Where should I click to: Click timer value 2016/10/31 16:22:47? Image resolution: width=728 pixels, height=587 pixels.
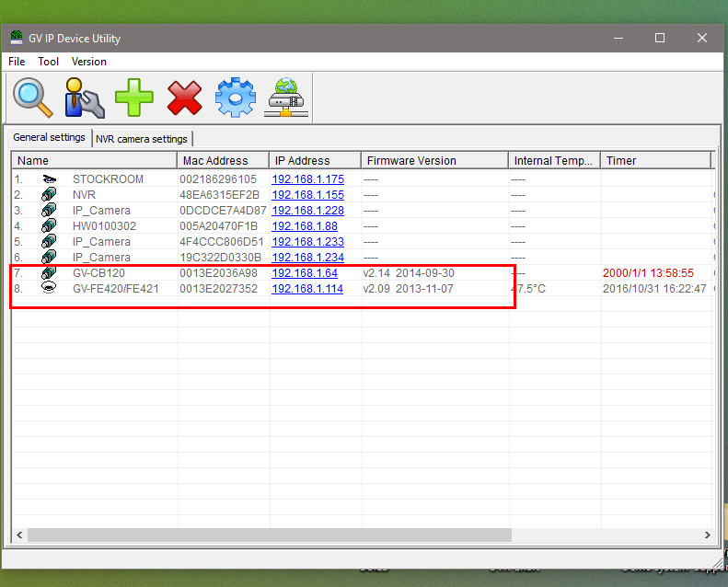pos(654,289)
